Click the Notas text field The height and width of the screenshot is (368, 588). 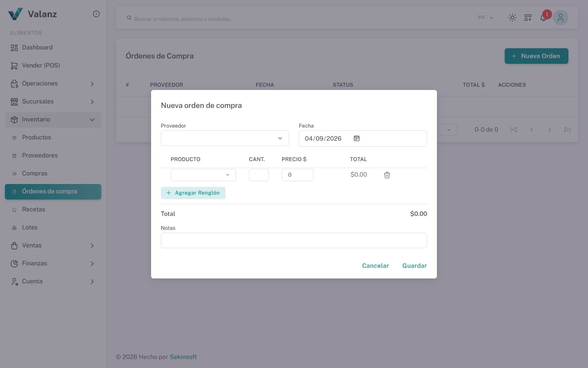pyautogui.click(x=294, y=240)
